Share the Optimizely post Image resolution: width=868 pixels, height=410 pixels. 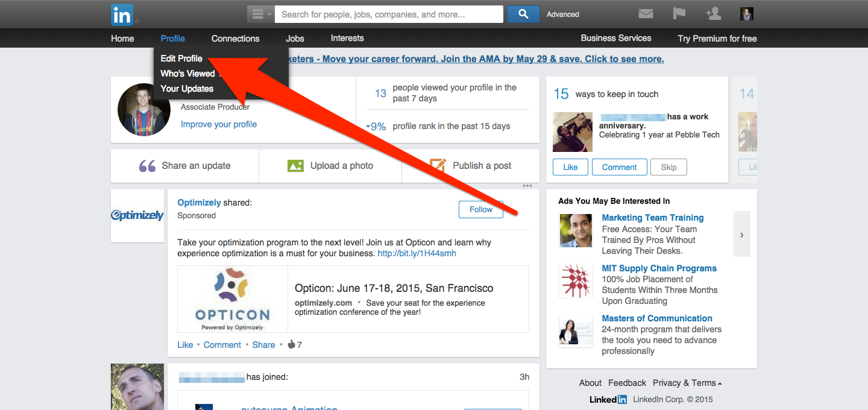tap(263, 345)
